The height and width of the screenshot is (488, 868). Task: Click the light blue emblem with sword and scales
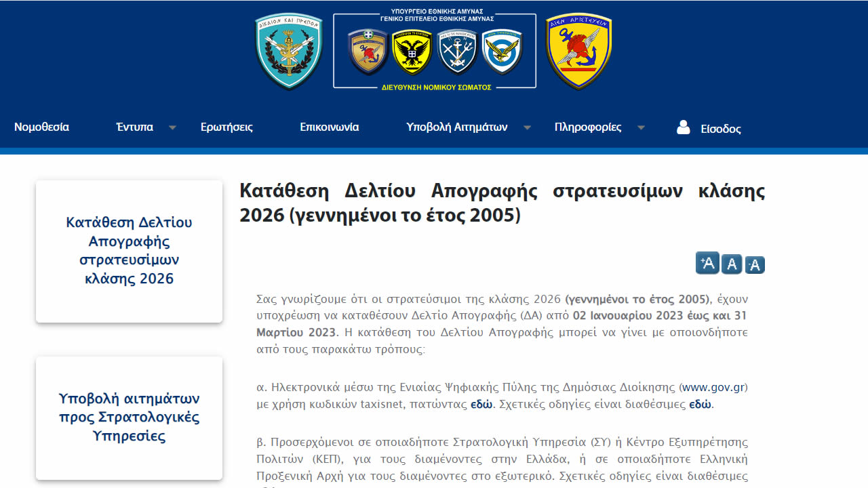click(x=288, y=52)
